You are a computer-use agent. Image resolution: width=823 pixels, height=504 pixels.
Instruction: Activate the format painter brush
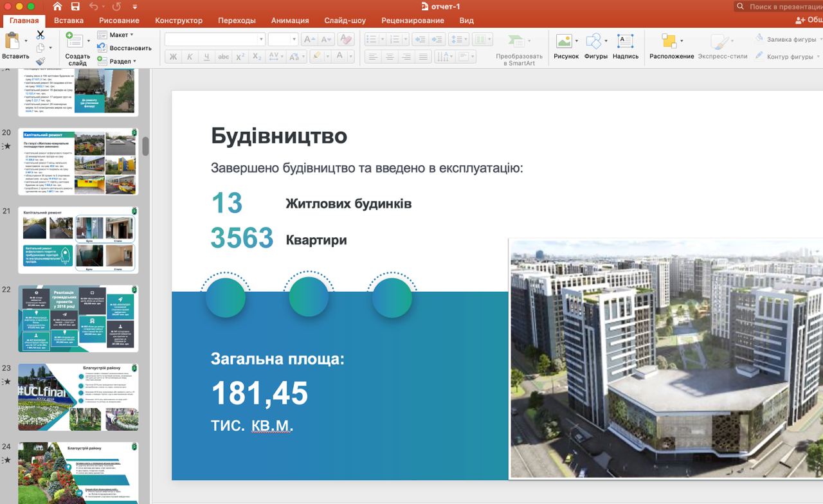[x=41, y=61]
